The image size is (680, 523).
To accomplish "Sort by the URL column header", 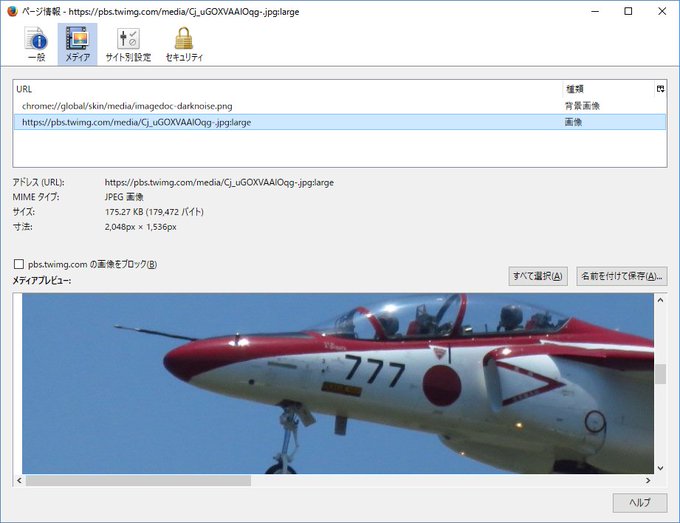I will [x=288, y=89].
